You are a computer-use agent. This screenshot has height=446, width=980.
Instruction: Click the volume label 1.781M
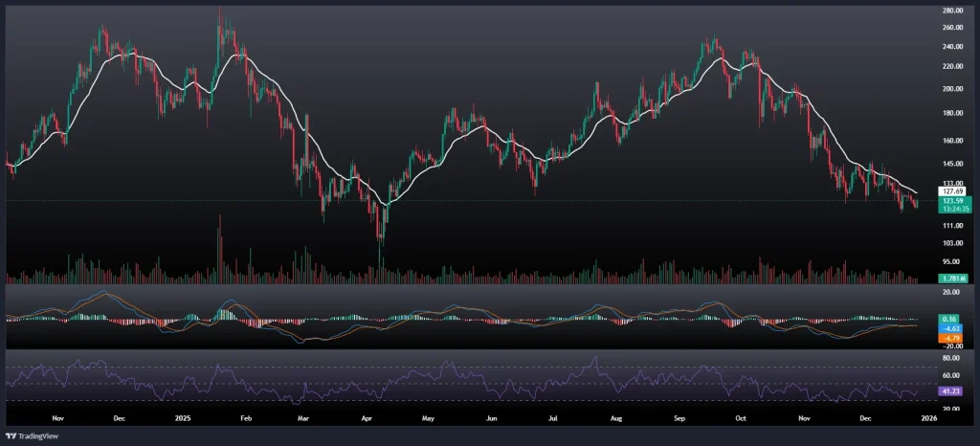coord(950,278)
